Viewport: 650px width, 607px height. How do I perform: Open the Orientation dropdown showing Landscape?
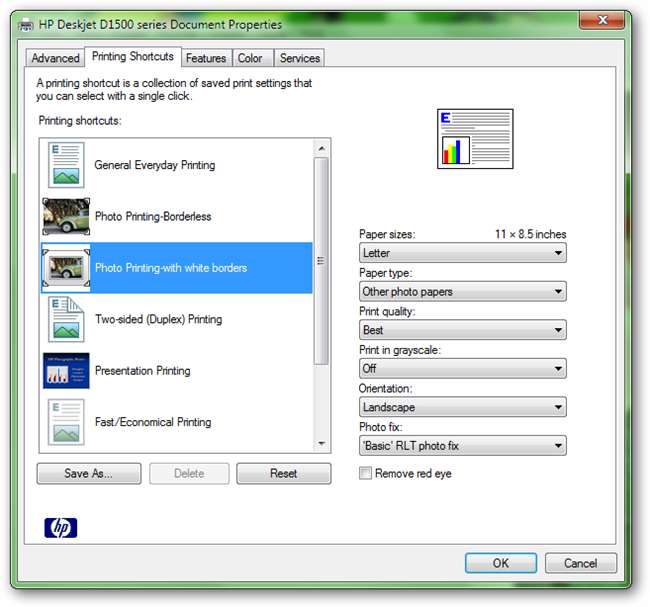pyautogui.click(x=463, y=407)
